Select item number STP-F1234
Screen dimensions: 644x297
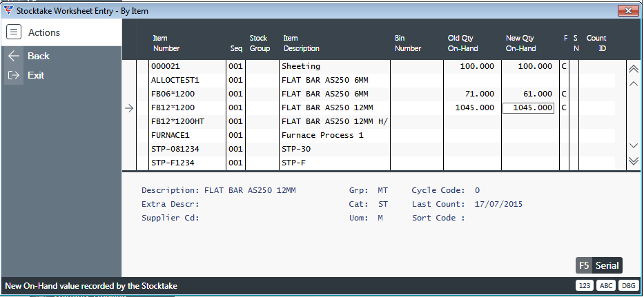click(173, 163)
